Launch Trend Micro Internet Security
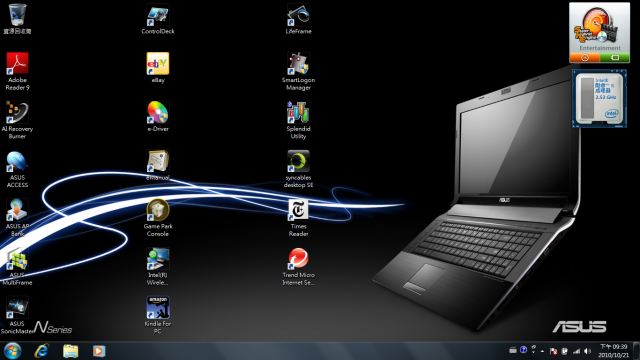 298,266
